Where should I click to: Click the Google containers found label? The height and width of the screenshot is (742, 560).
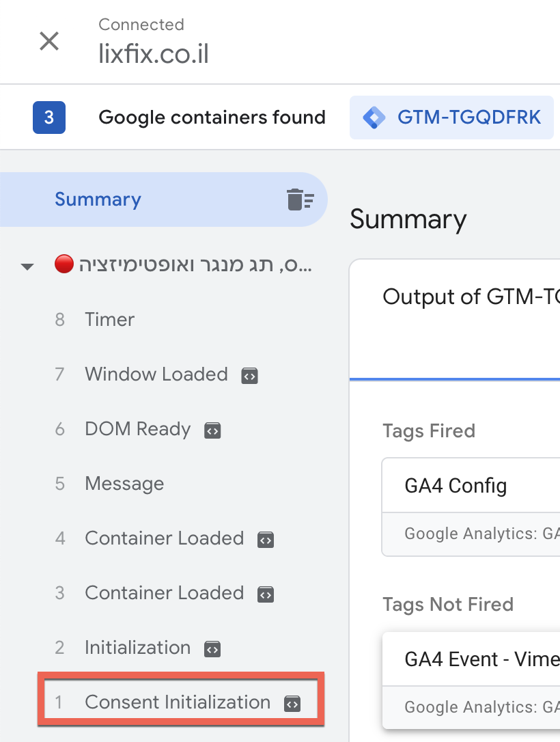point(212,118)
